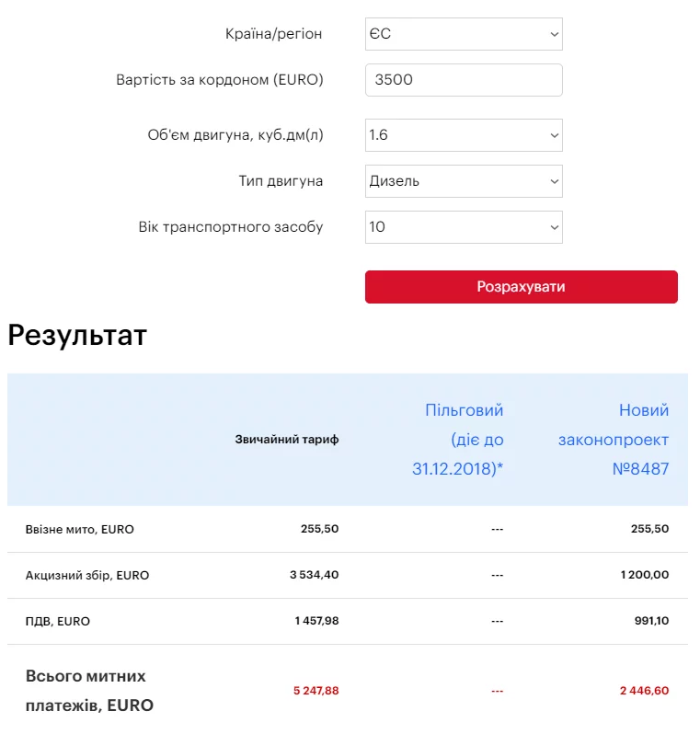Screen dimensions: 700x734
Task: Click the Вартість за кордоном input field
Action: pyautogui.click(x=463, y=80)
